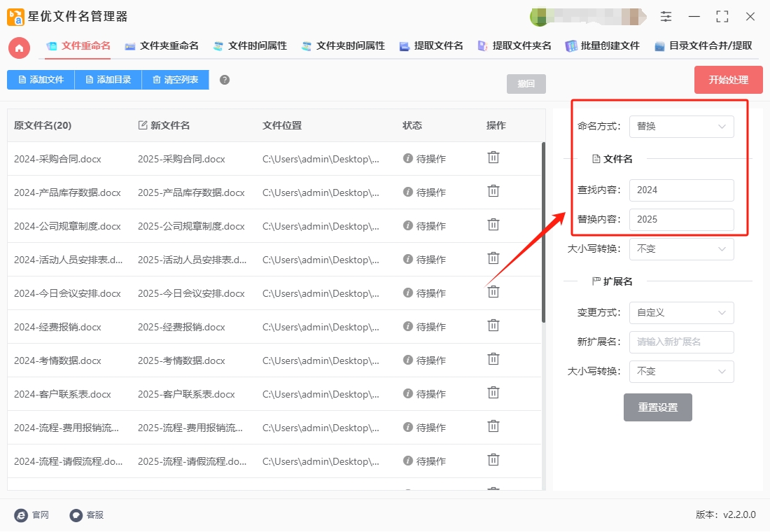
Task: Switch to the 提取文件夹名 tab
Action: (x=514, y=46)
